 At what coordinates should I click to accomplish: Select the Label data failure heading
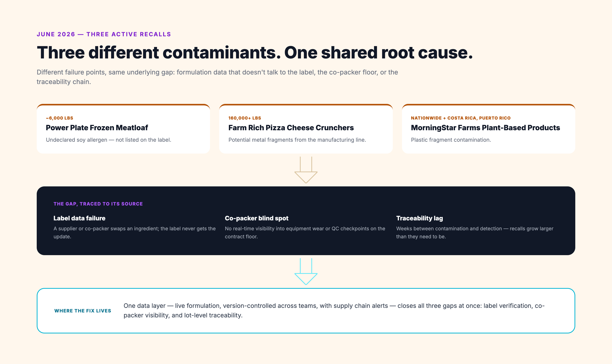pyautogui.click(x=79, y=218)
